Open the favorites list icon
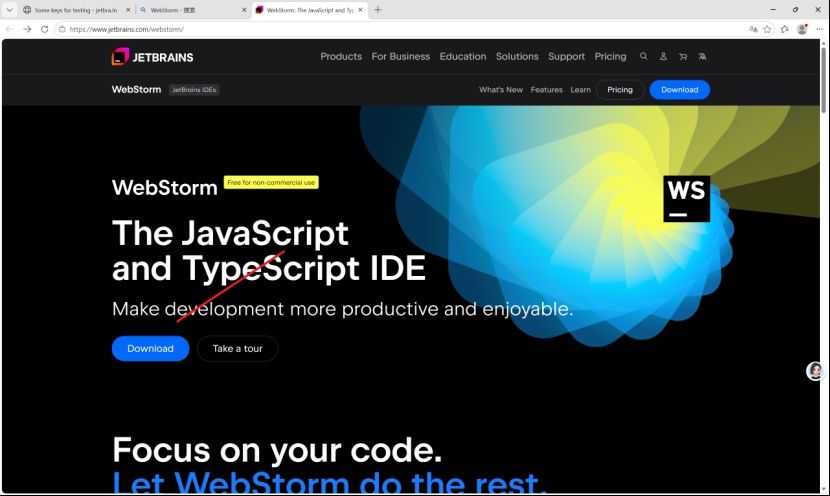Viewport: 830px width, 496px height. pyautogui.click(x=784, y=29)
